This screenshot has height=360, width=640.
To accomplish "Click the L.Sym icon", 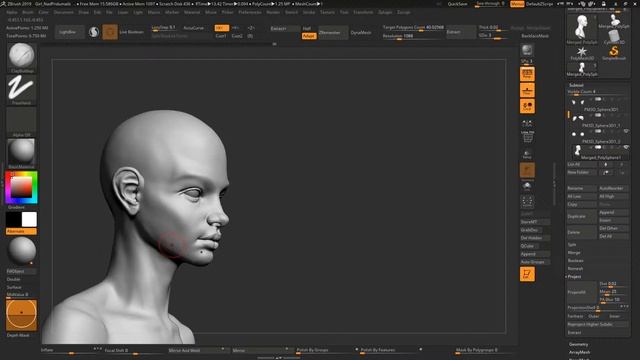I will 527,123.
